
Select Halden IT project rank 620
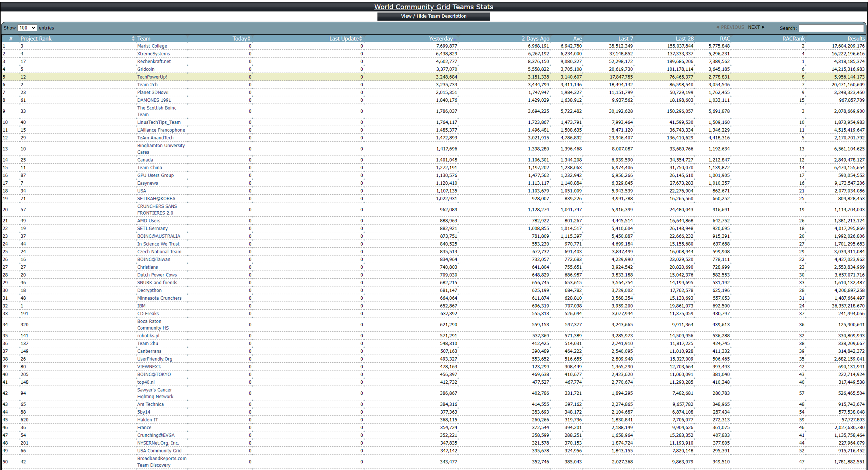coord(24,420)
